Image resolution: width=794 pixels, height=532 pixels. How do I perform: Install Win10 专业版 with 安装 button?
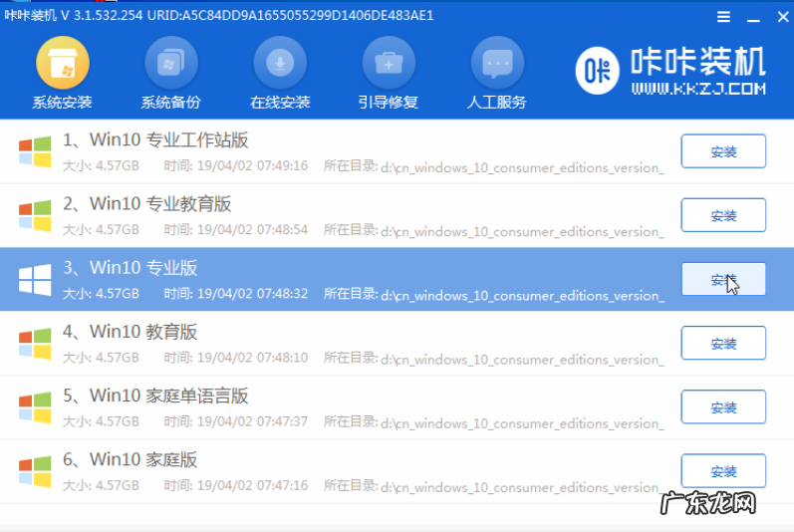coord(723,279)
